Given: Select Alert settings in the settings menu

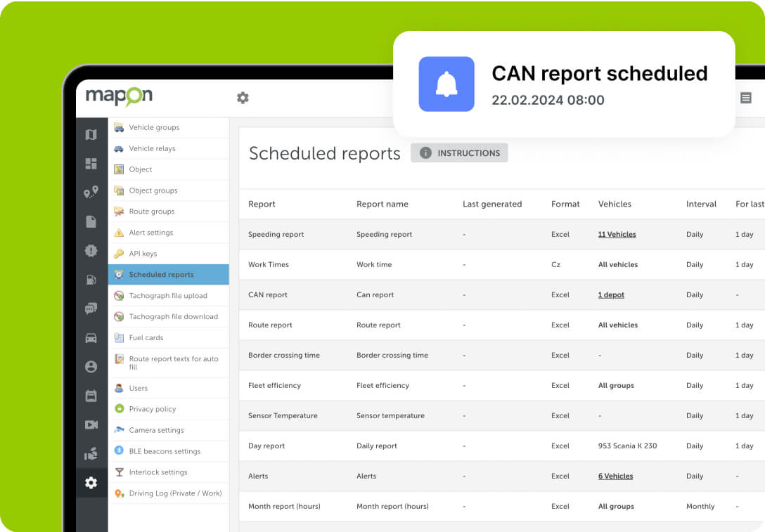Looking at the screenshot, I should point(150,233).
